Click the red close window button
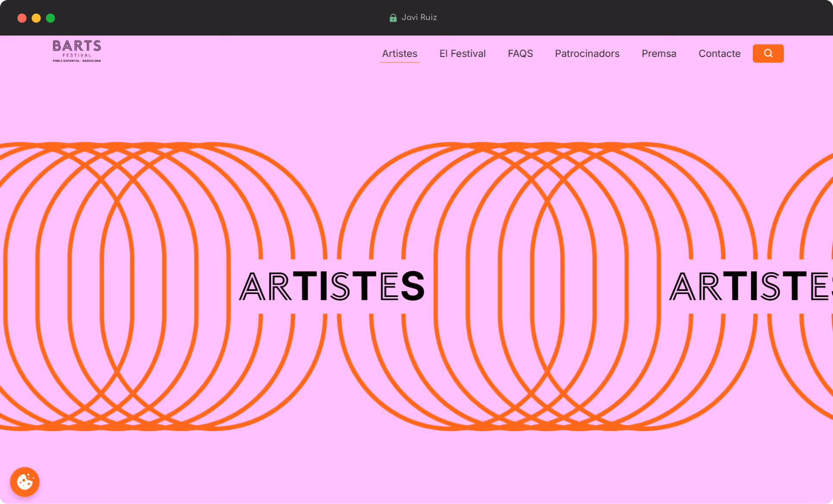The width and height of the screenshot is (833, 504). click(x=22, y=18)
